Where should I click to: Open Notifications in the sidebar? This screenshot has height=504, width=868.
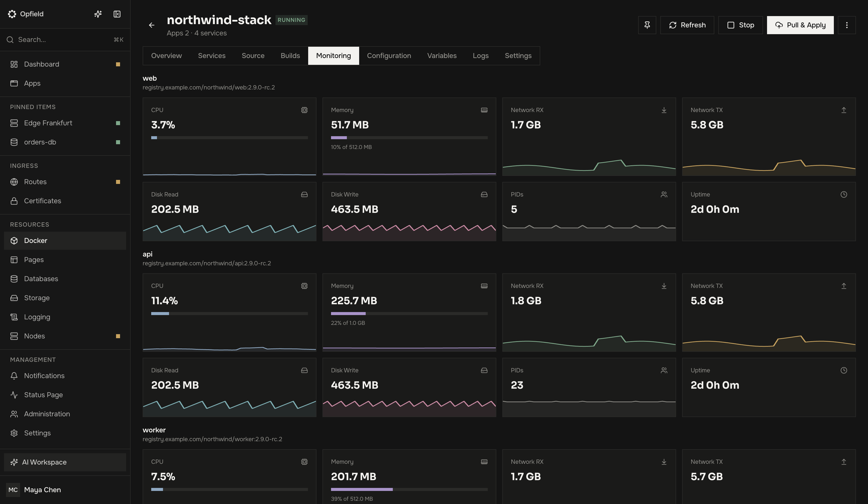[x=65, y=376]
